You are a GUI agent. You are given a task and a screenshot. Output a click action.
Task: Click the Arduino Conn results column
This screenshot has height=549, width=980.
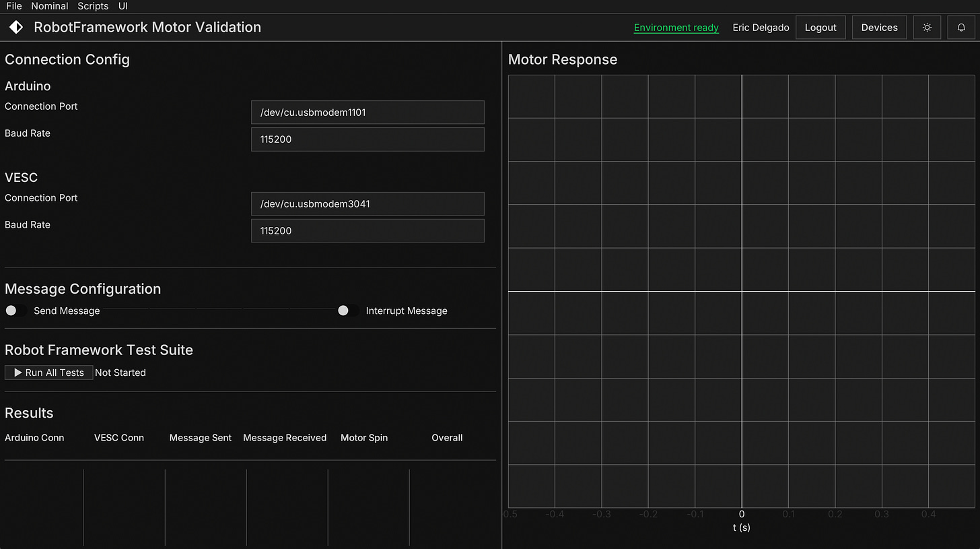pyautogui.click(x=34, y=438)
